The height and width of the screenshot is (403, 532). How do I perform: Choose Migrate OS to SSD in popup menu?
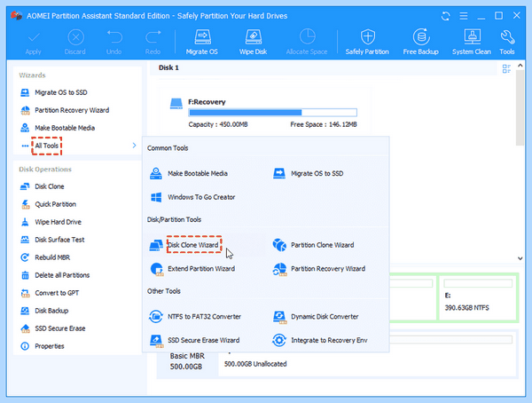(317, 173)
